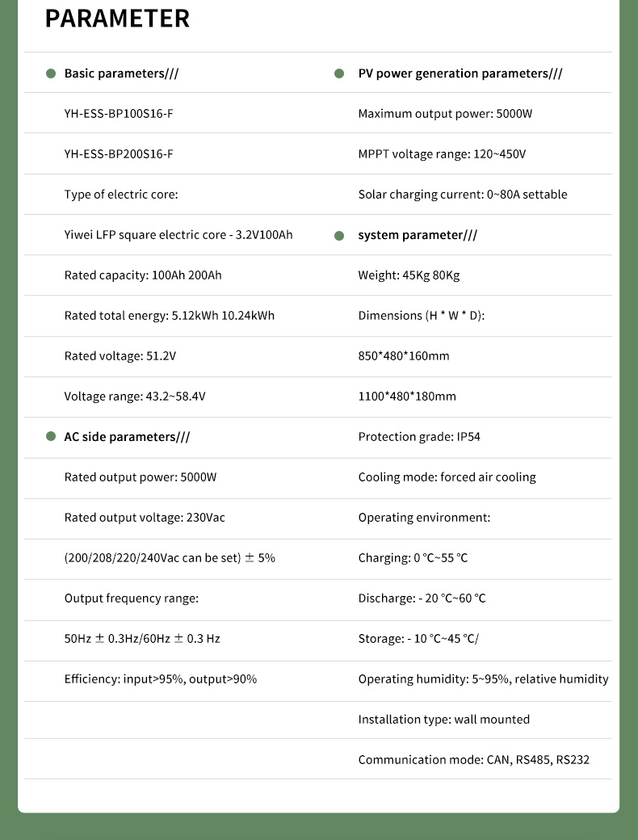Click the green dot next to AC side parameters
The image size is (638, 840).
(51, 437)
